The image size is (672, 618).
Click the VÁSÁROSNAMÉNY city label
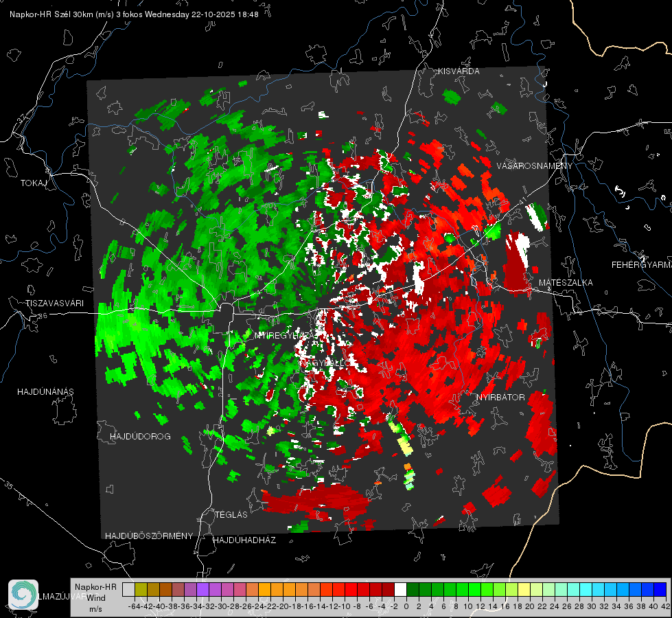pyautogui.click(x=535, y=166)
